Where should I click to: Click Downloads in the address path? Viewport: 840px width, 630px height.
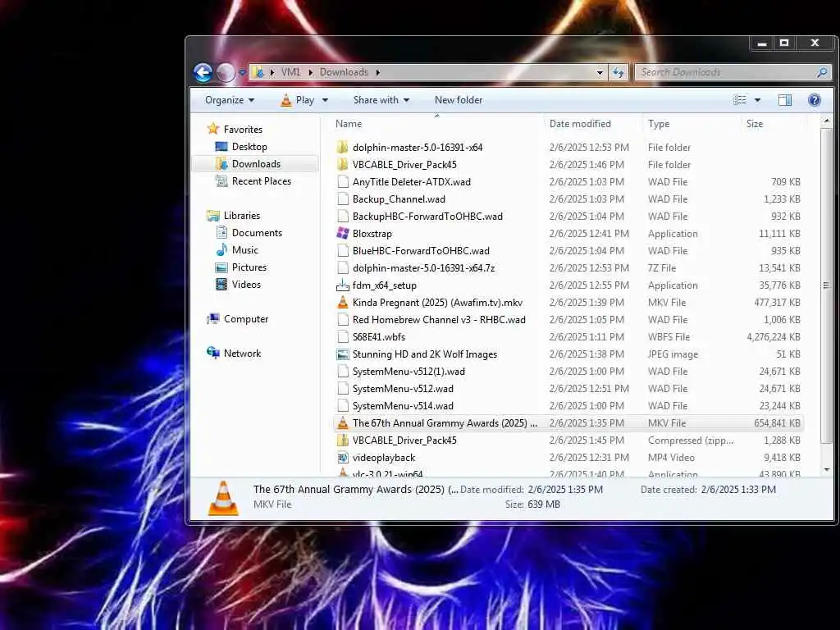(344, 72)
